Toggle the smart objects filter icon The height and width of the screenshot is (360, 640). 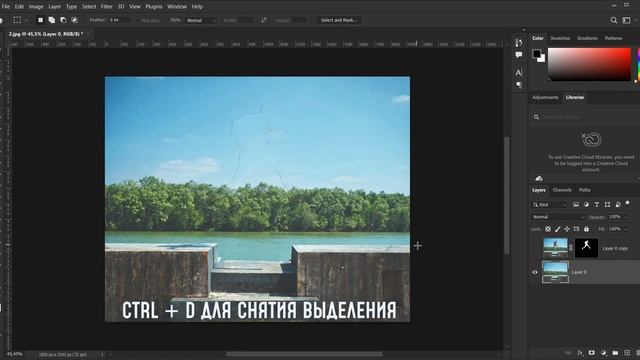[x=618, y=204]
